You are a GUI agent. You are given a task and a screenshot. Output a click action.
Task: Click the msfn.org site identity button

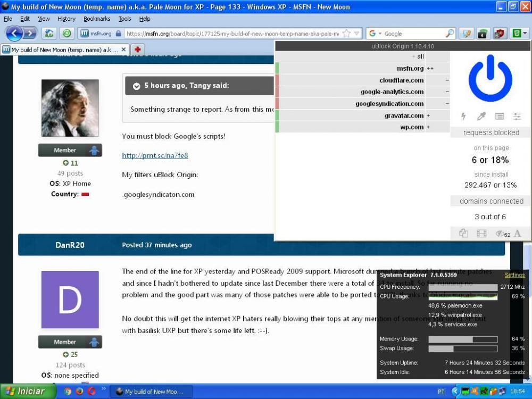tap(96, 33)
